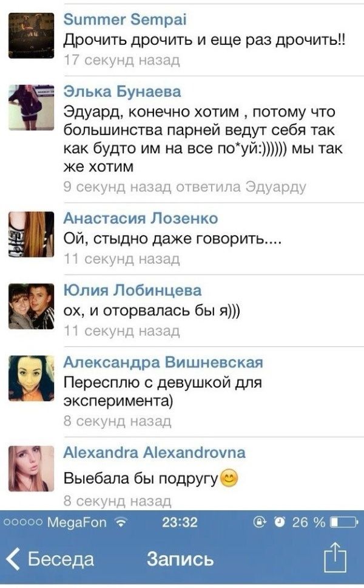The image size is (364, 588).
Task: Tap the Запись title in the header
Action: (180, 559)
